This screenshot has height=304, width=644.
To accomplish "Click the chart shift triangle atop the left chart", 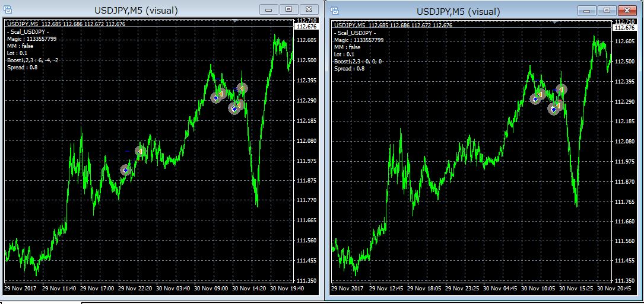I will tap(235, 21).
